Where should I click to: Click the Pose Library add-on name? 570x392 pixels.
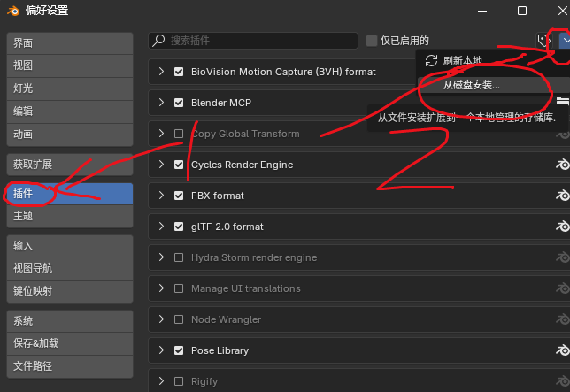[x=220, y=350]
